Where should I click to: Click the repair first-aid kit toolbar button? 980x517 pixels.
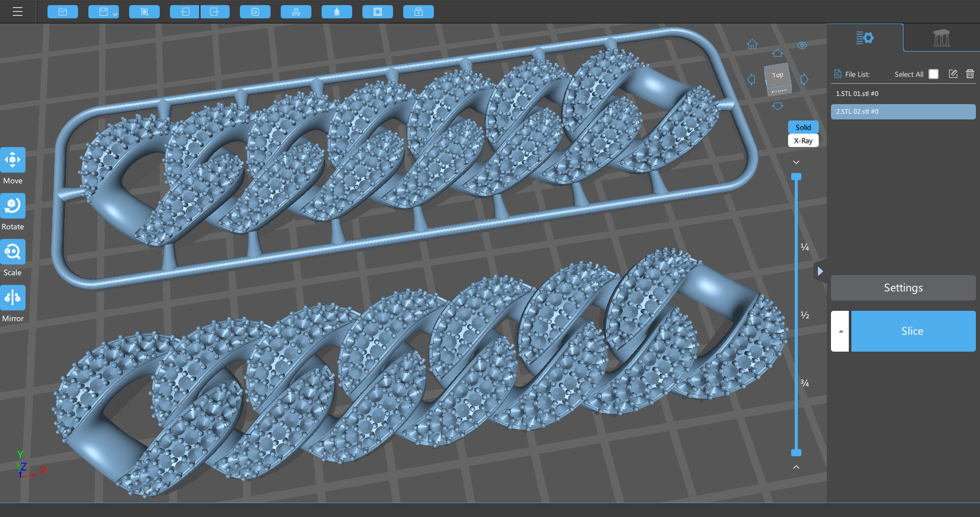coord(419,12)
